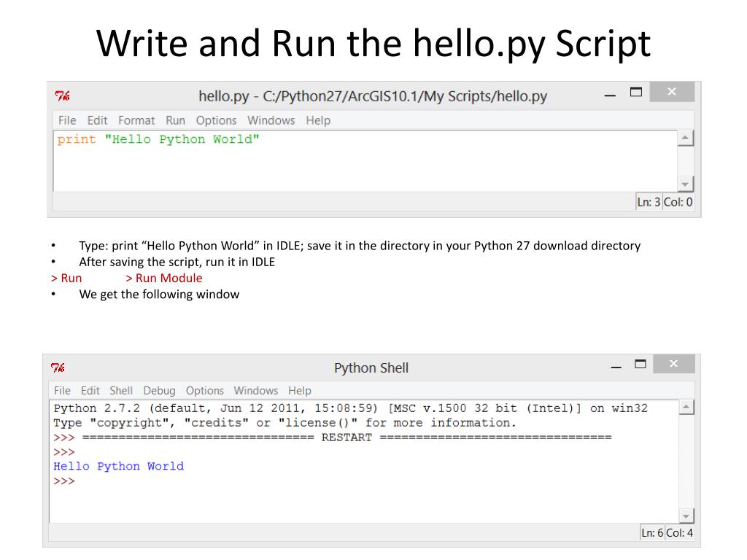
Task: Click scroll up arrow in hello.py editor
Action: click(x=686, y=138)
